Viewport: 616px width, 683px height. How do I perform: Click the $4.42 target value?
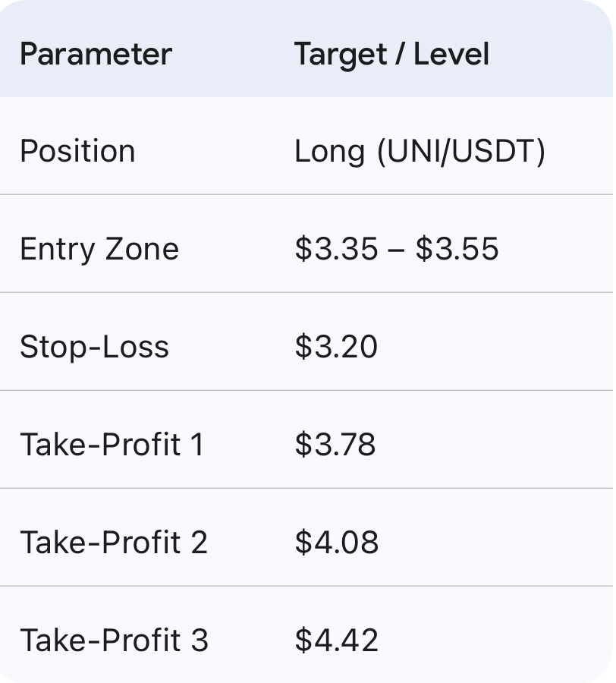336,641
